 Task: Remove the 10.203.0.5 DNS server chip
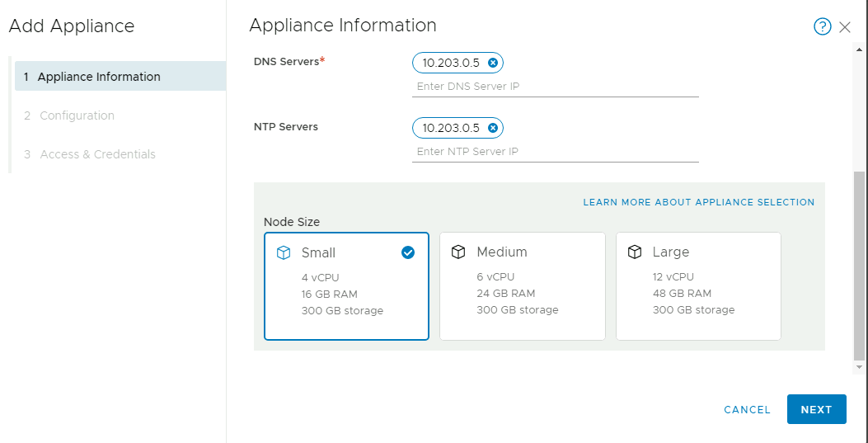(x=493, y=63)
